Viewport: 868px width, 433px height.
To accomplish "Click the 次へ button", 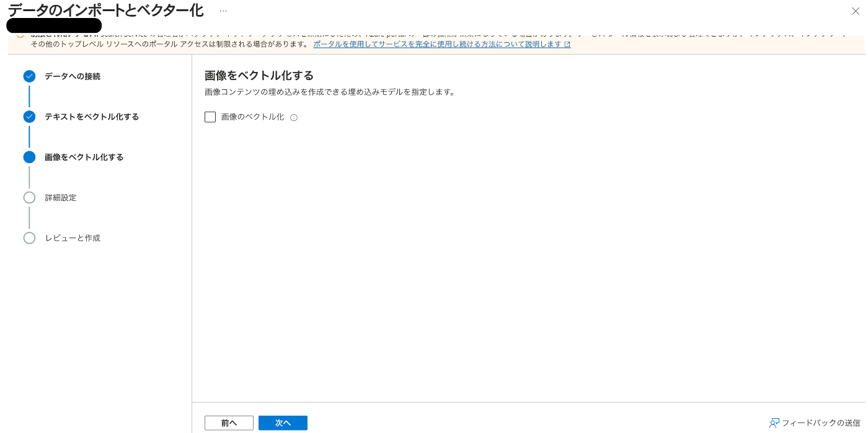I will 283,422.
